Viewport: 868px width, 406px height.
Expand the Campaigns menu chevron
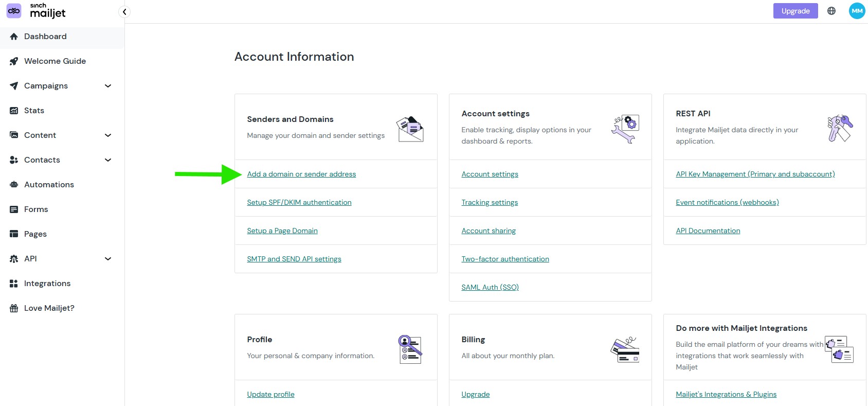click(108, 86)
